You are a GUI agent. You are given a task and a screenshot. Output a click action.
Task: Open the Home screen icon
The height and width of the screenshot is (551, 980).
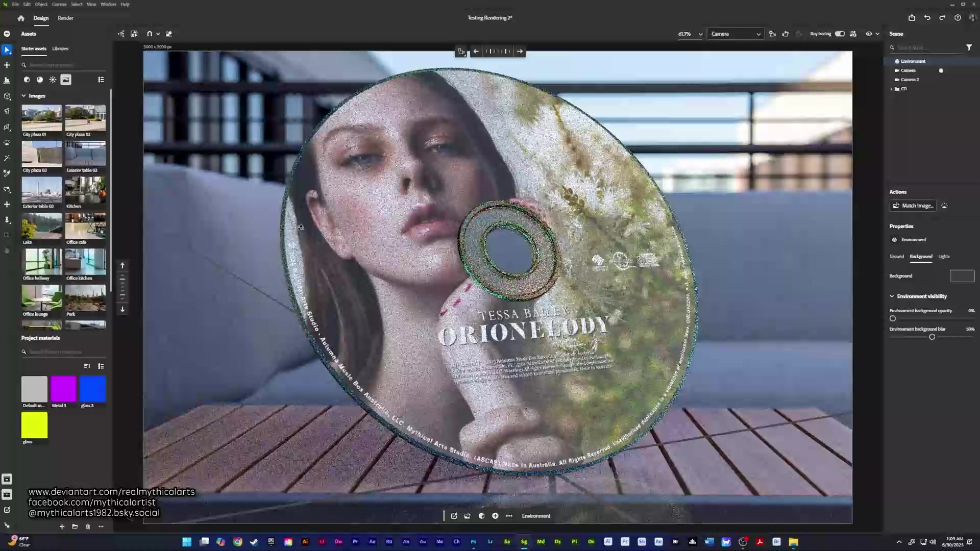coord(21,18)
